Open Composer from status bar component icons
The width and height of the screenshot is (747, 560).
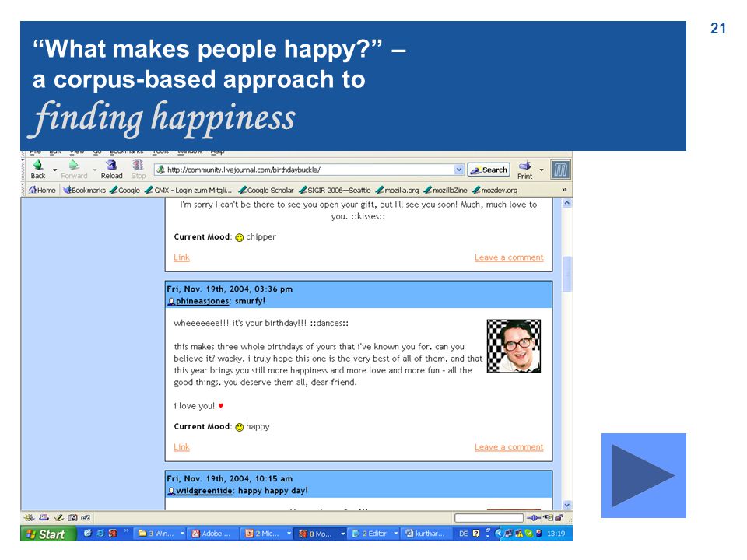click(58, 518)
